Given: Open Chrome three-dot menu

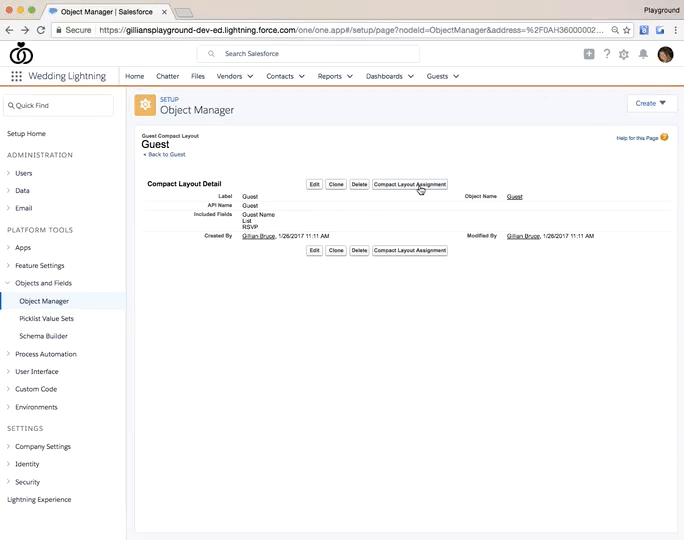Looking at the screenshot, I should pyautogui.click(x=676, y=30).
